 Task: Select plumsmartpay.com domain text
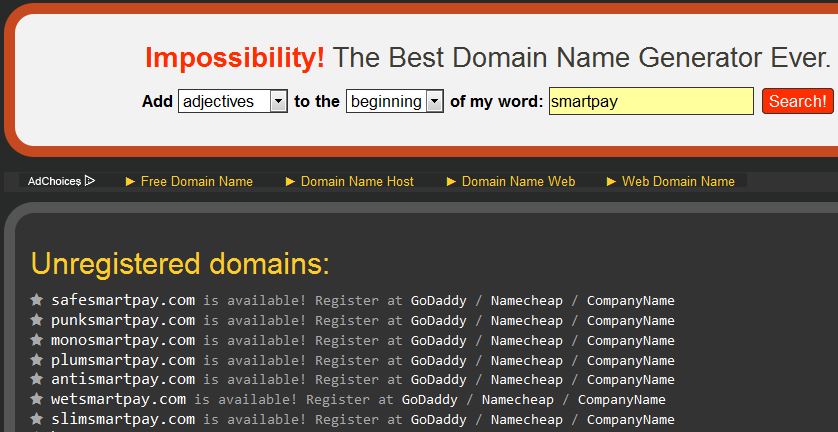(123, 360)
